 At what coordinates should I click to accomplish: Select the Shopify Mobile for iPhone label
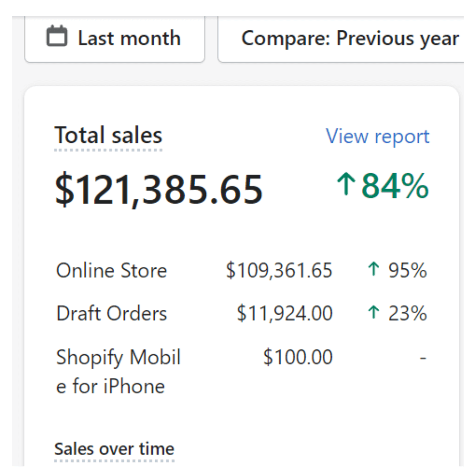118,372
